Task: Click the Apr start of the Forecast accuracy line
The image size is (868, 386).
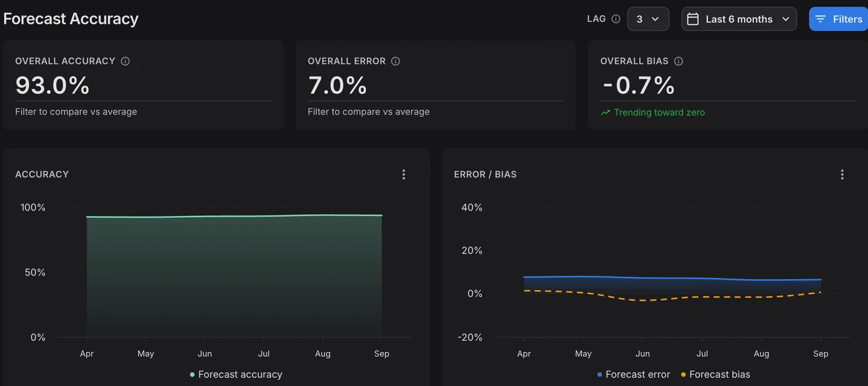Action: [x=87, y=217]
